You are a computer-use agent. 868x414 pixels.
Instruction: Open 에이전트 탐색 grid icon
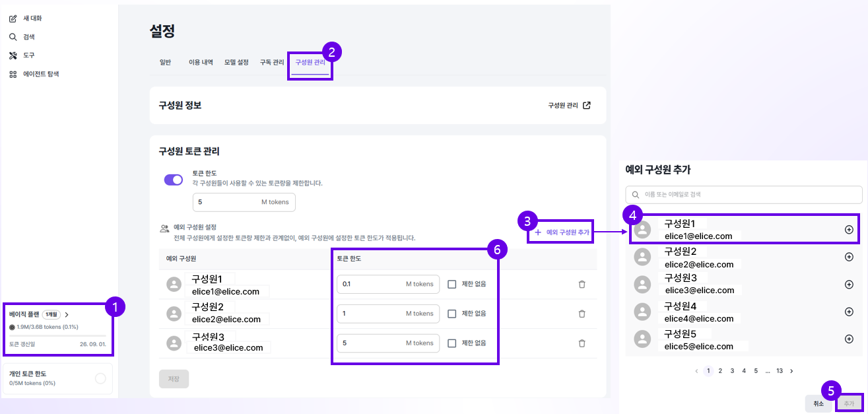(13, 74)
